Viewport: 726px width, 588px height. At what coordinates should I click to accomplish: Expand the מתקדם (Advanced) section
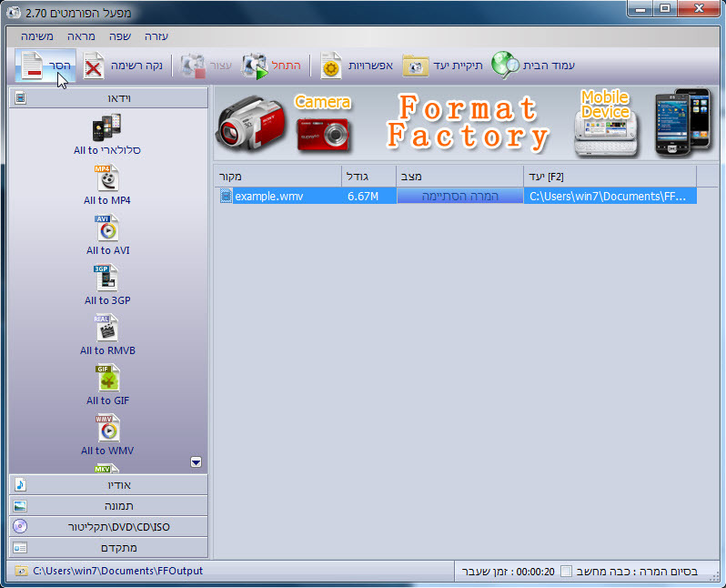[x=108, y=548]
